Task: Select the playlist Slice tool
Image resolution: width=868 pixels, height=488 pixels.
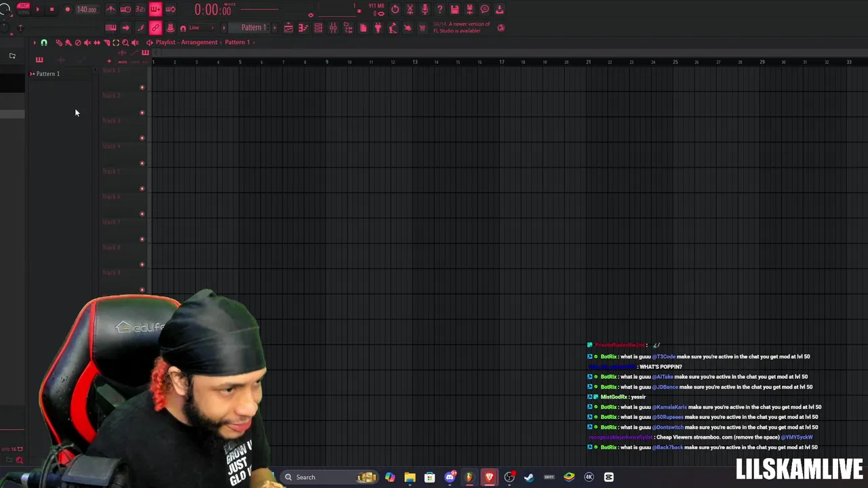Action: point(106,42)
